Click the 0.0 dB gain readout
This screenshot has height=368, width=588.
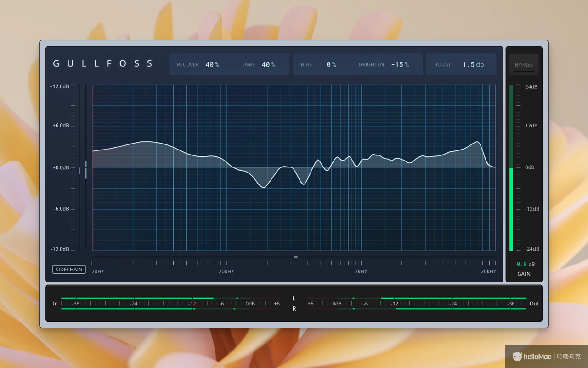click(526, 264)
